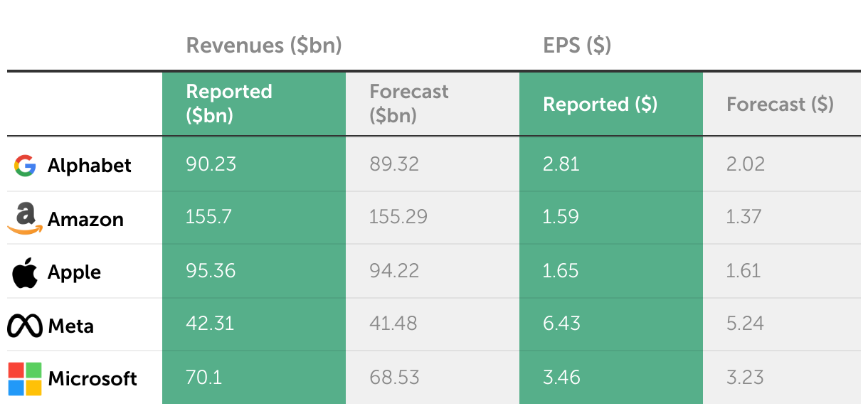
Task: Click the Microsoft company name label
Action: coord(92,379)
